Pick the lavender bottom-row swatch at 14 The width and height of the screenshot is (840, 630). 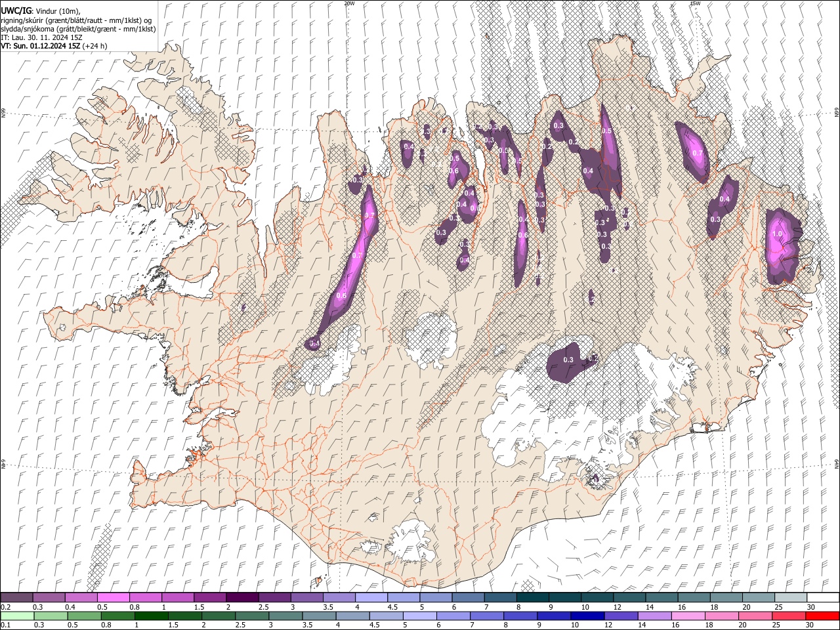(x=653, y=616)
